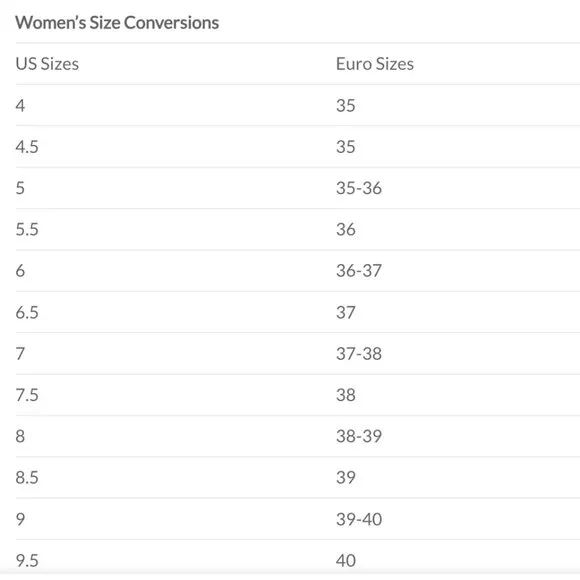Click Euro size 35-36 value
The height and width of the screenshot is (580, 580).
coord(359,188)
